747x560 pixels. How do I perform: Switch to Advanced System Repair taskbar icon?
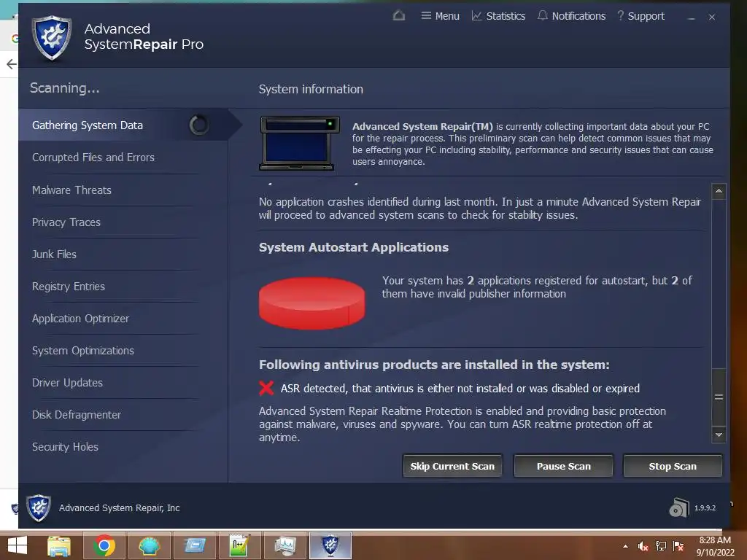pos(330,545)
